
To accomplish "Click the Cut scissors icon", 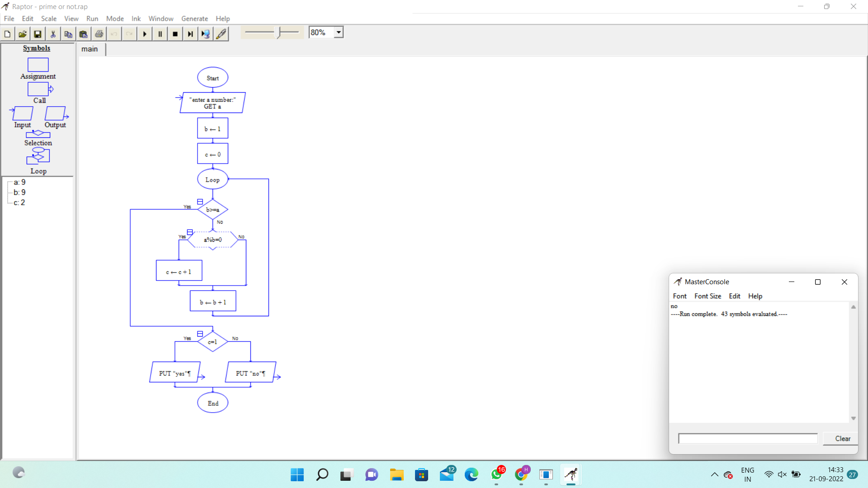I will click(x=53, y=34).
